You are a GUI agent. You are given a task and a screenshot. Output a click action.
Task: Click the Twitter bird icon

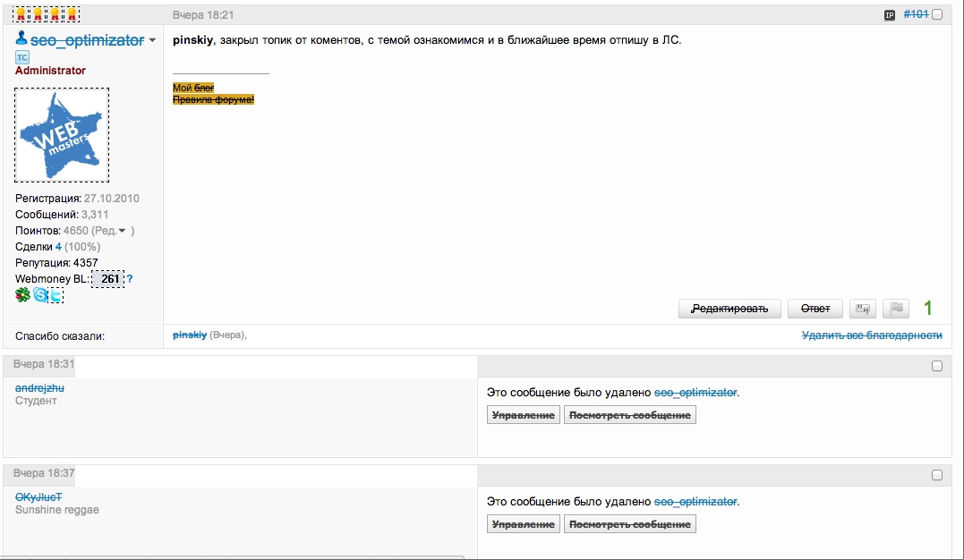(55, 295)
